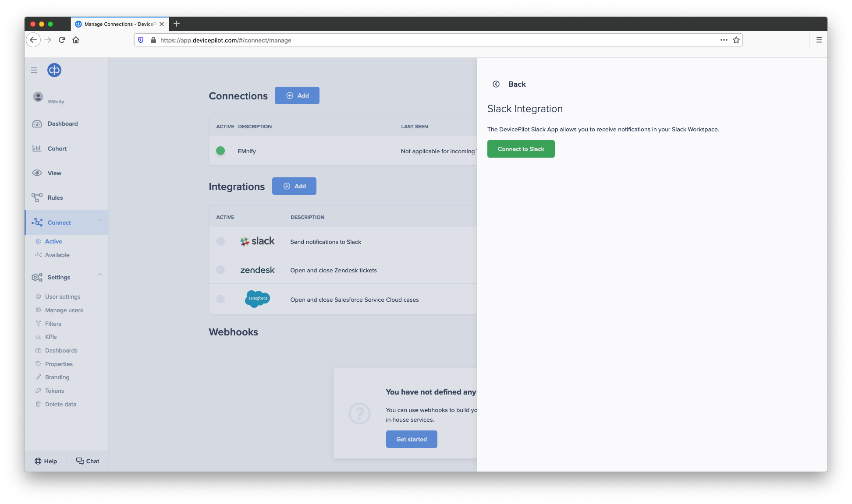Open Properties settings
Screen dimensions: 852x504
[x=59, y=364]
